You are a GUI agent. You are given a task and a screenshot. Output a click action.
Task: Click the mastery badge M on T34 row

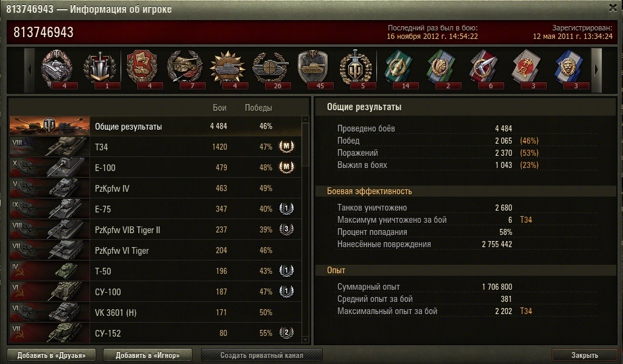[286, 147]
